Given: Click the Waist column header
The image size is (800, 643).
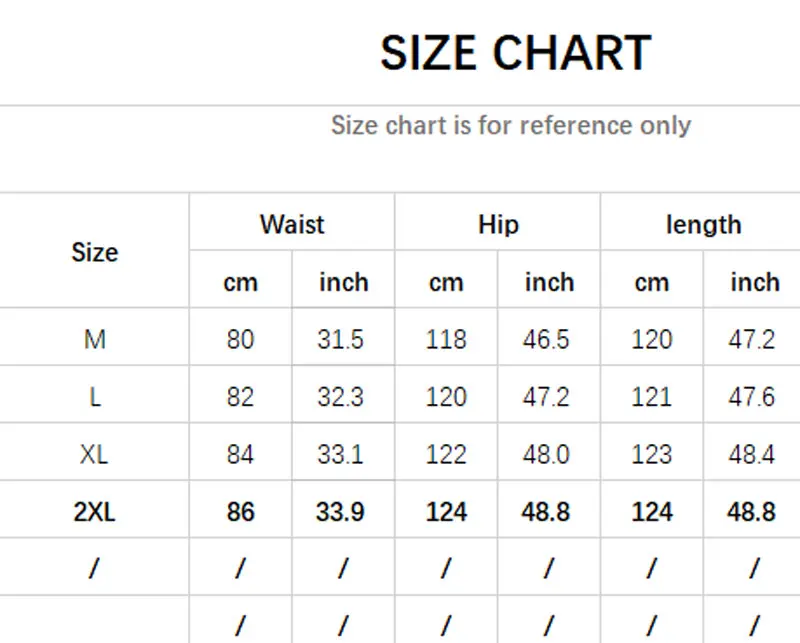Looking at the screenshot, I should click(x=292, y=224).
